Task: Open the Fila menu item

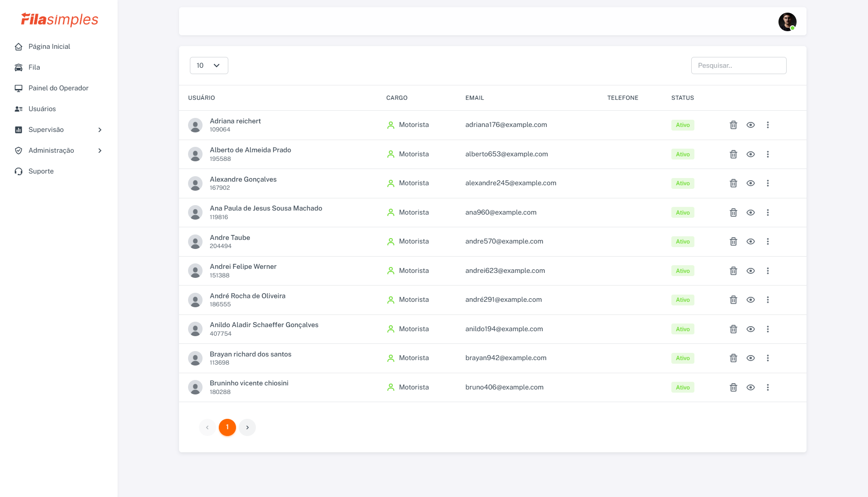Action: tap(34, 67)
